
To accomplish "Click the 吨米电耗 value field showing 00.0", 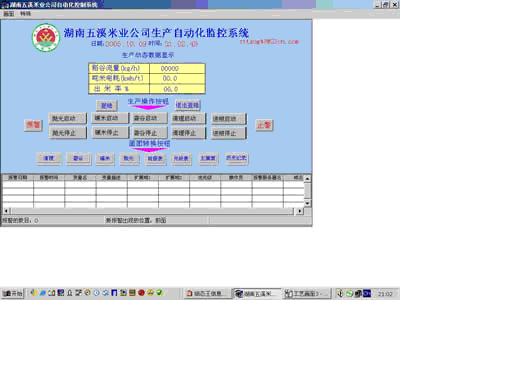I will (x=177, y=78).
